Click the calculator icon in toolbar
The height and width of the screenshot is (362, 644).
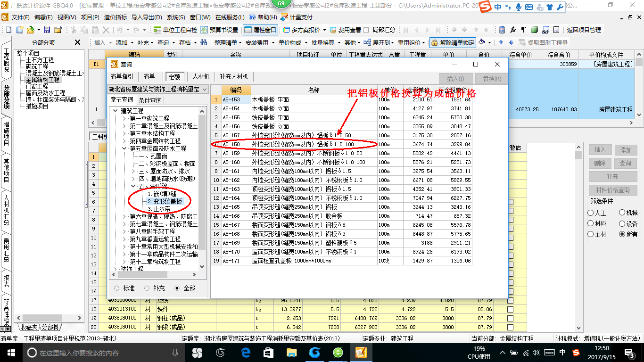point(502,30)
